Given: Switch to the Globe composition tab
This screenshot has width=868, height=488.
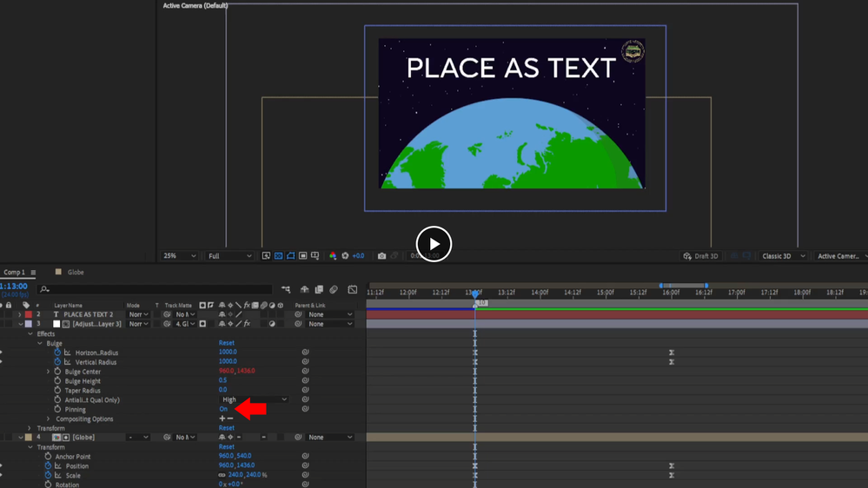Looking at the screenshot, I should tap(76, 273).
